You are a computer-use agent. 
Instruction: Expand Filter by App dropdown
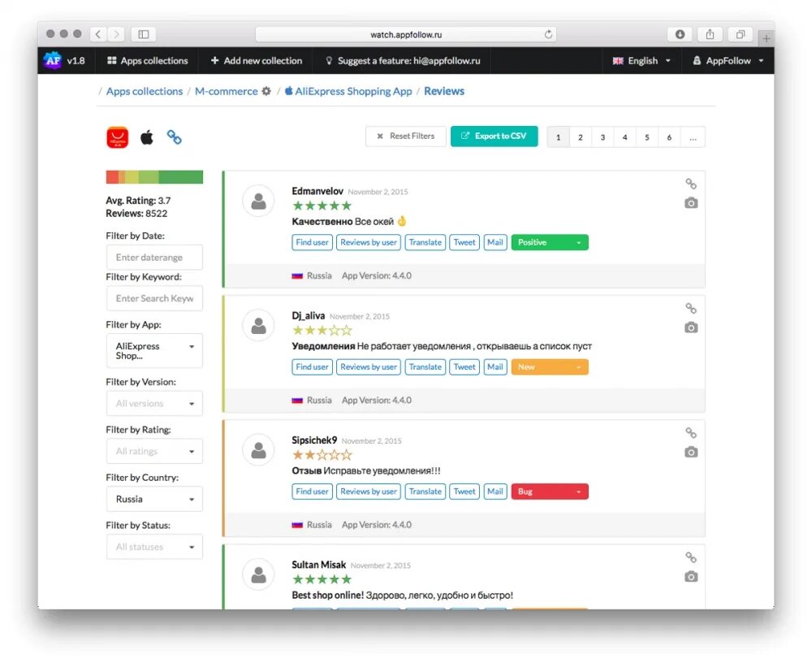tap(154, 351)
